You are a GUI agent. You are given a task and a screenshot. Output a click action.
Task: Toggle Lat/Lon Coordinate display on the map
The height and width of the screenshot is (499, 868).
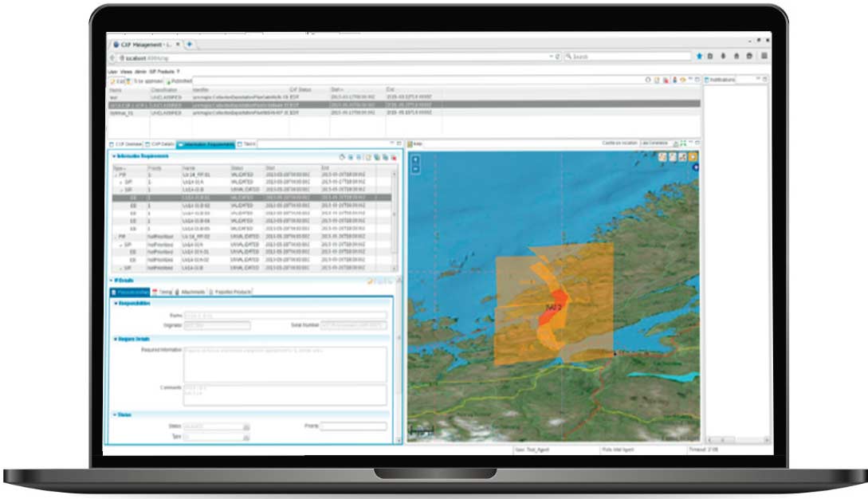[657, 143]
